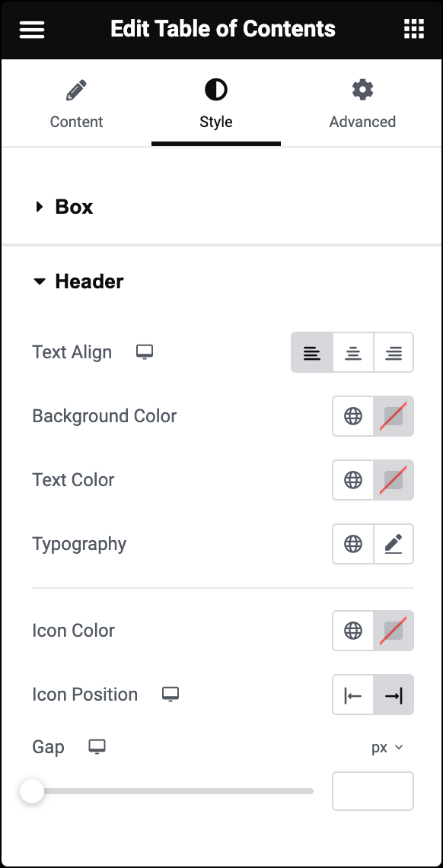Set icon position to start
443x868 pixels.
coord(352,695)
